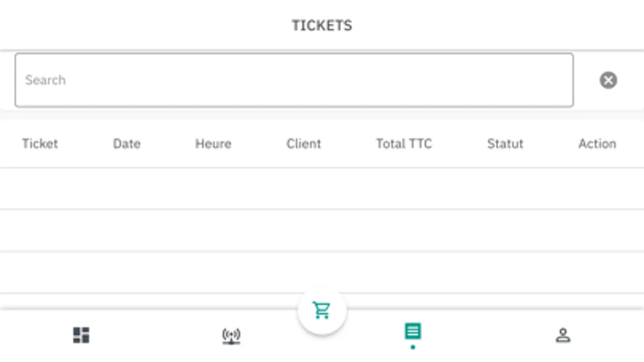Open the broadcast signal tab icon
This screenshot has height=362, width=644.
pos(231,335)
